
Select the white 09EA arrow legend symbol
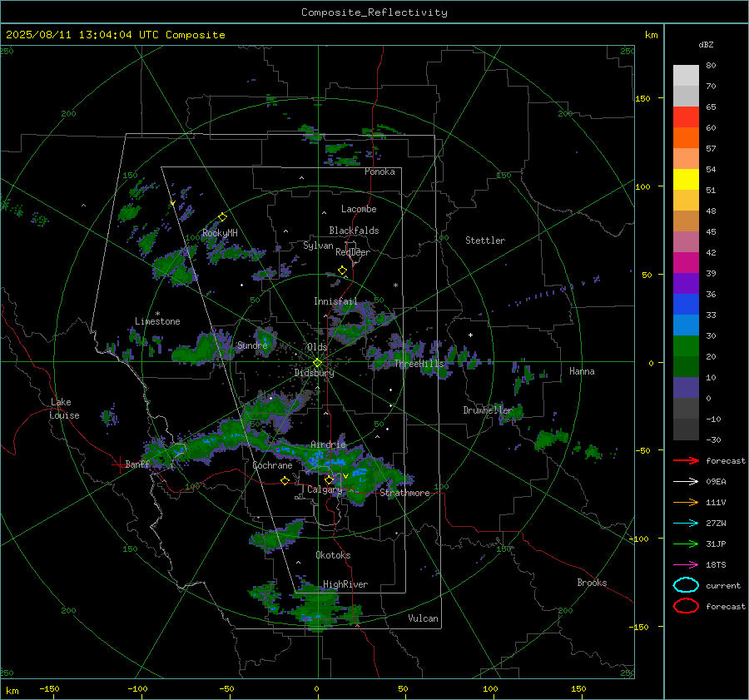click(686, 481)
